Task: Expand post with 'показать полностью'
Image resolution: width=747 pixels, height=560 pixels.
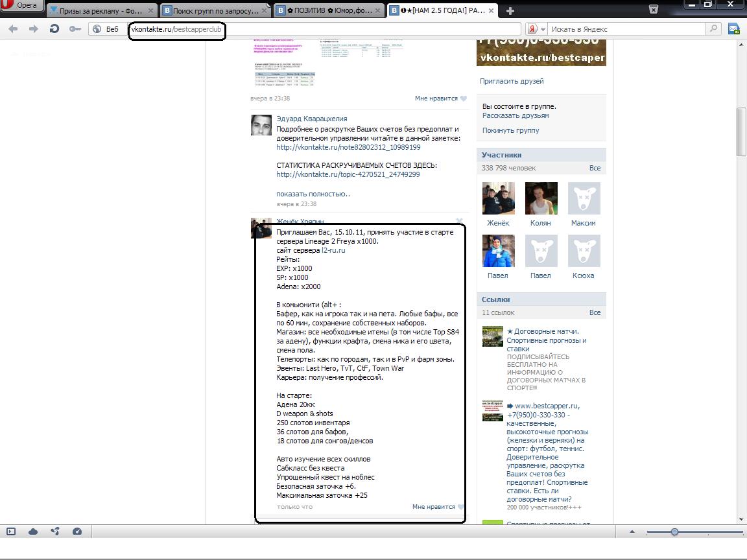Action: 313,194
